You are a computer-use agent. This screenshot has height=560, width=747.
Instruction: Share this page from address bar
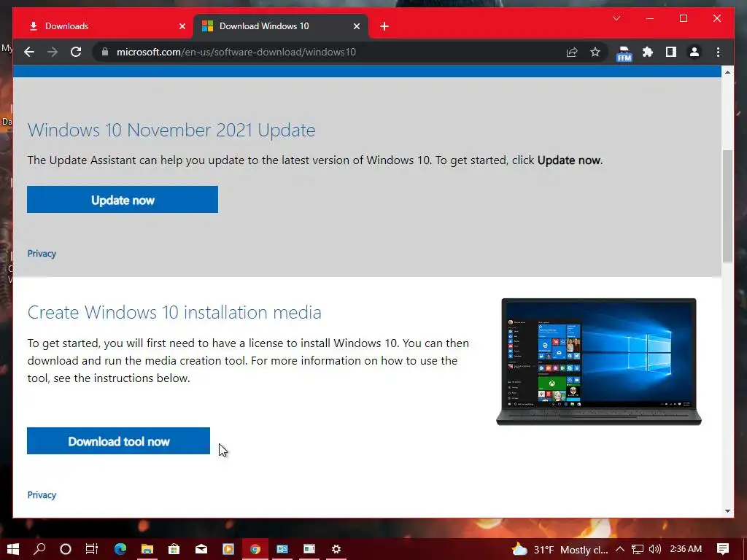pos(572,52)
